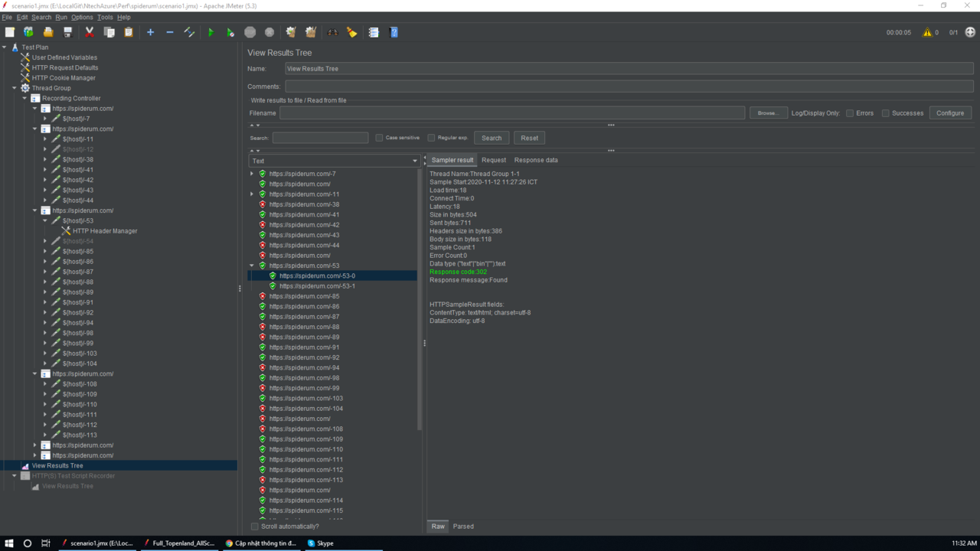Click the Browse... button
Image resolution: width=980 pixels, height=551 pixels.
pyautogui.click(x=769, y=113)
